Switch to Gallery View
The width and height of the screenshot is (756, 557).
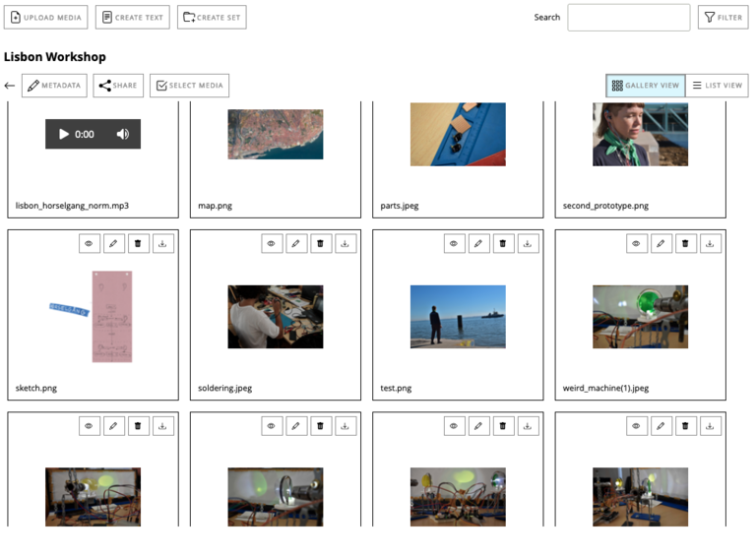click(x=645, y=86)
